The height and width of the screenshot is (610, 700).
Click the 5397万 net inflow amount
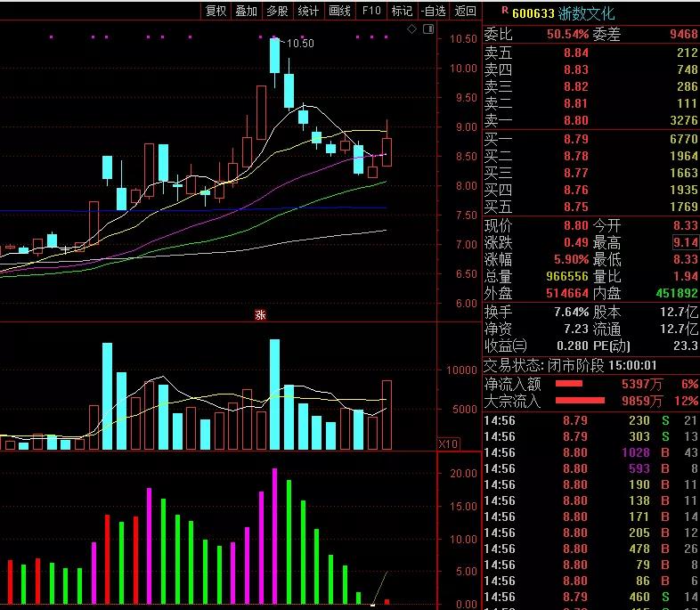pyautogui.click(x=642, y=384)
